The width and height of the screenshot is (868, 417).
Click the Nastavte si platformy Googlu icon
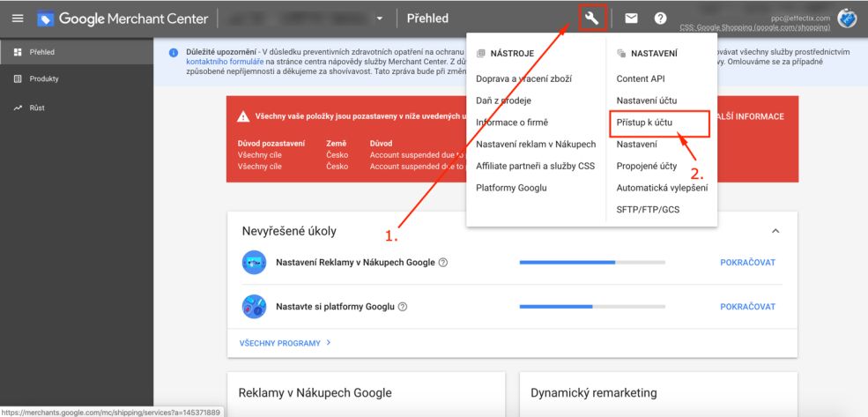254,306
